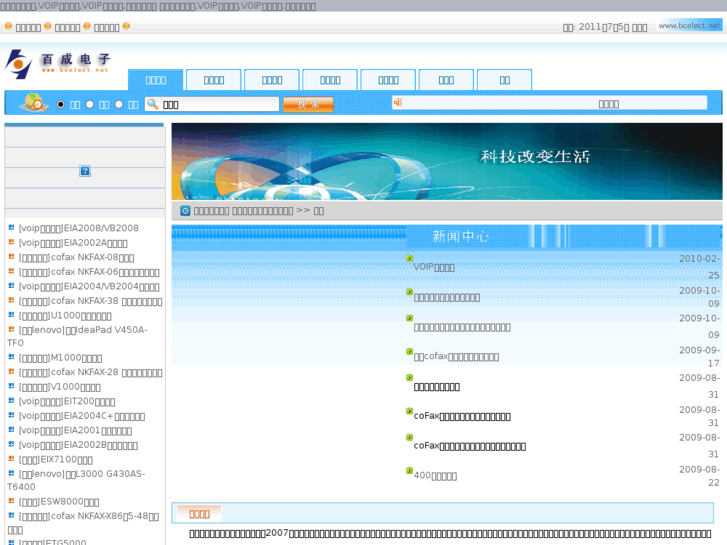Open the navigation tab with three characters

pyautogui.click(x=446, y=80)
